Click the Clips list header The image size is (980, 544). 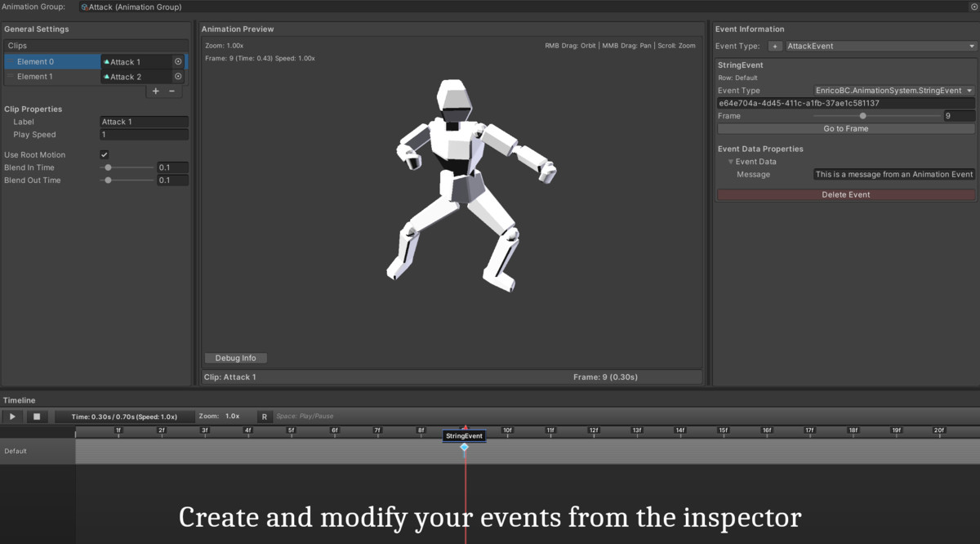[x=96, y=46]
